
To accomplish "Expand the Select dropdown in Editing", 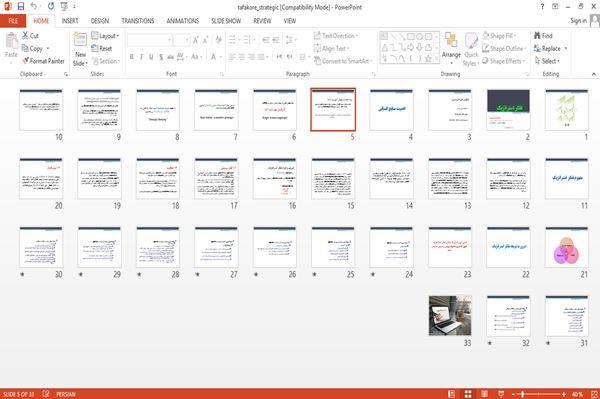I will pos(547,61).
